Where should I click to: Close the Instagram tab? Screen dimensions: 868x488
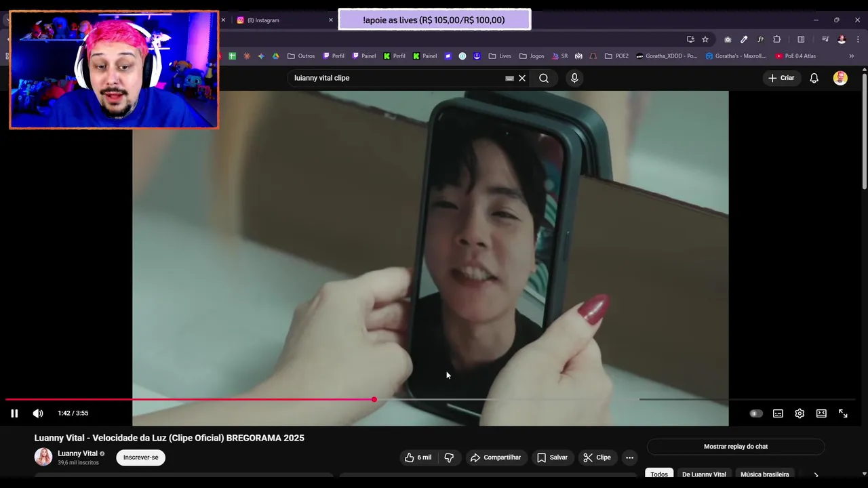(x=331, y=20)
